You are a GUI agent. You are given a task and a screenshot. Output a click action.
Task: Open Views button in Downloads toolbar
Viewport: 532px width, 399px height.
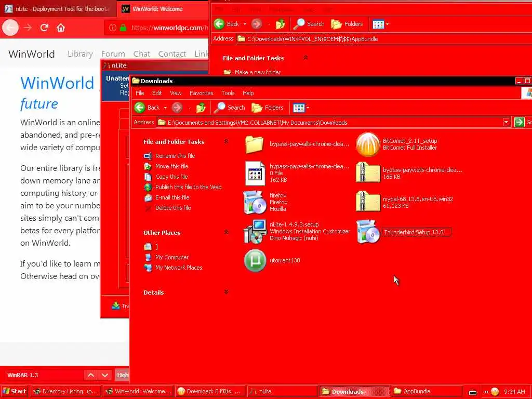point(299,108)
